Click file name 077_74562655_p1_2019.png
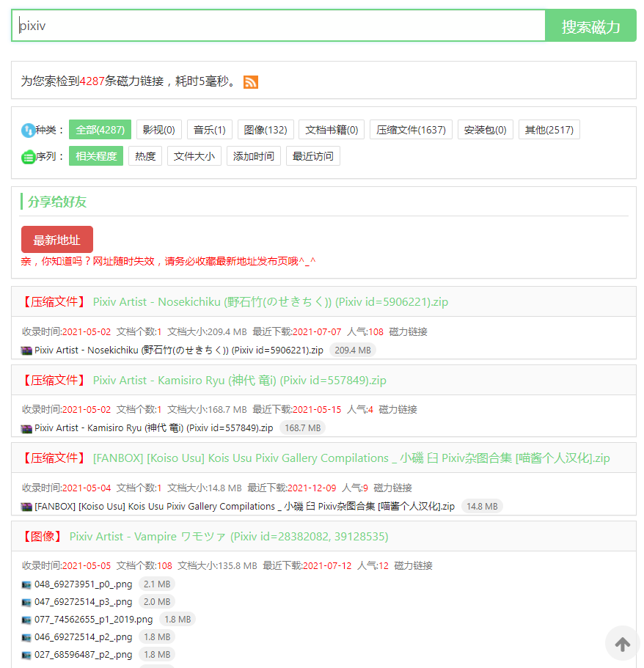The width and height of the screenshot is (644, 668). pyautogui.click(x=93, y=619)
